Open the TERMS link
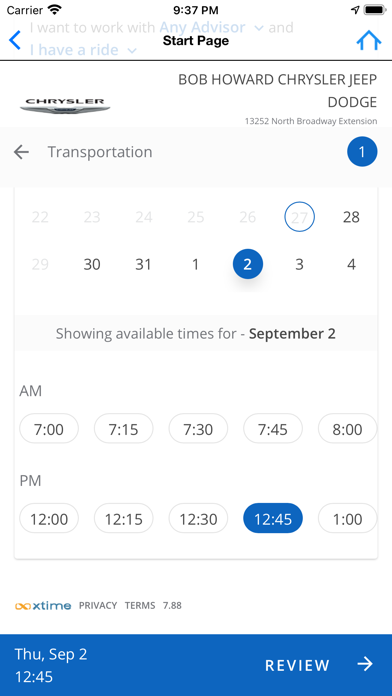Viewport: 392px width, 696px height. (140, 605)
